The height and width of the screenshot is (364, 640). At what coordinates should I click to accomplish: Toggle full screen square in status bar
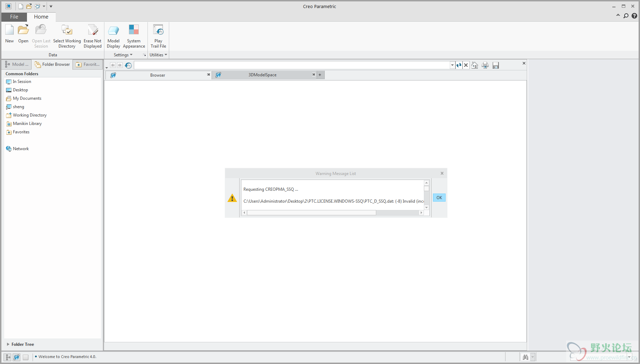[26, 357]
